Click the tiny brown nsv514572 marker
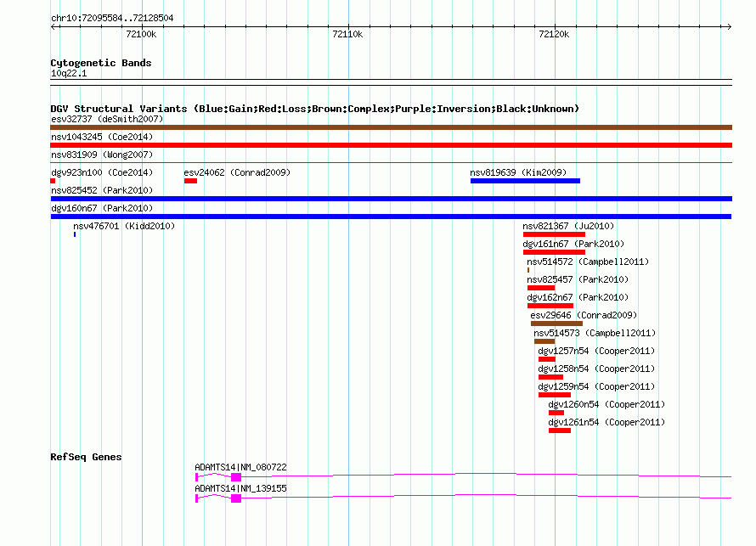756x546 pixels. (528, 270)
